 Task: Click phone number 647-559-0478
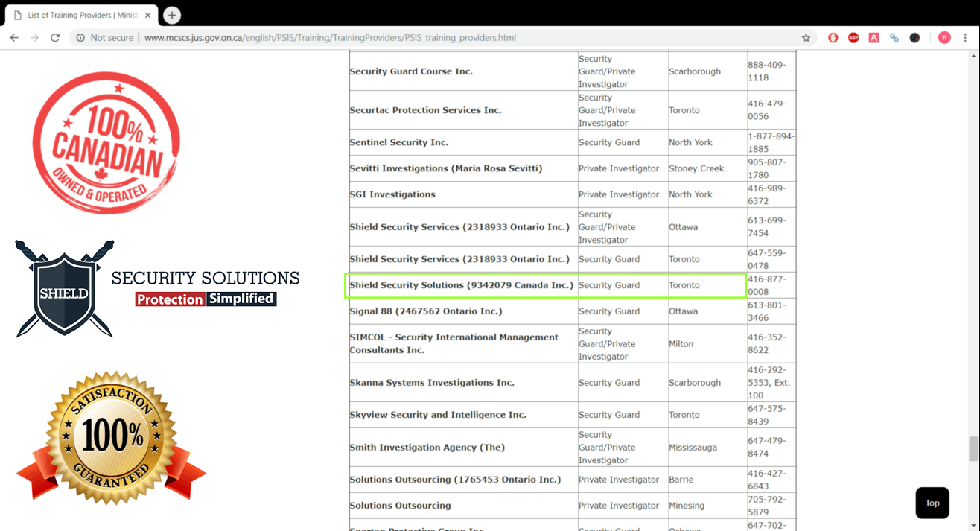[x=766, y=259]
